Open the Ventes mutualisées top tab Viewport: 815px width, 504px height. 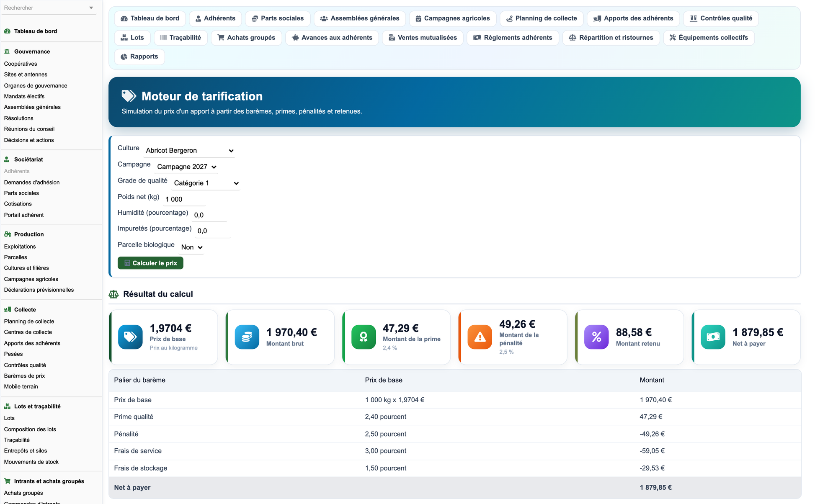[x=423, y=38]
